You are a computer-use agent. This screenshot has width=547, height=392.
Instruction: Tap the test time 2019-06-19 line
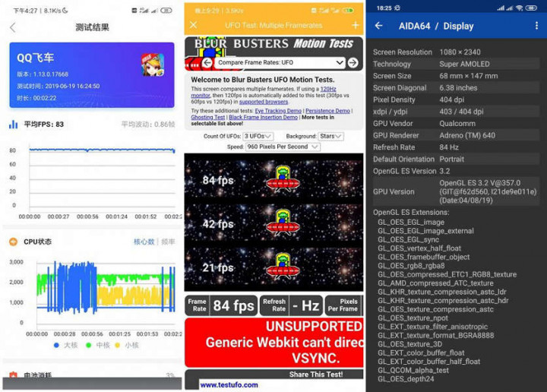pyautogui.click(x=58, y=86)
